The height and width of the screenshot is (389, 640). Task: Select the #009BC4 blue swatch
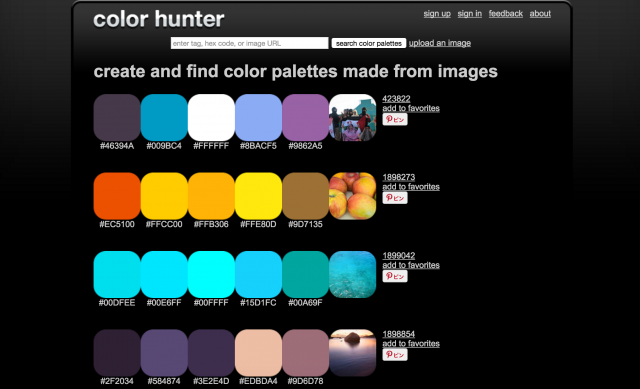pos(164,118)
